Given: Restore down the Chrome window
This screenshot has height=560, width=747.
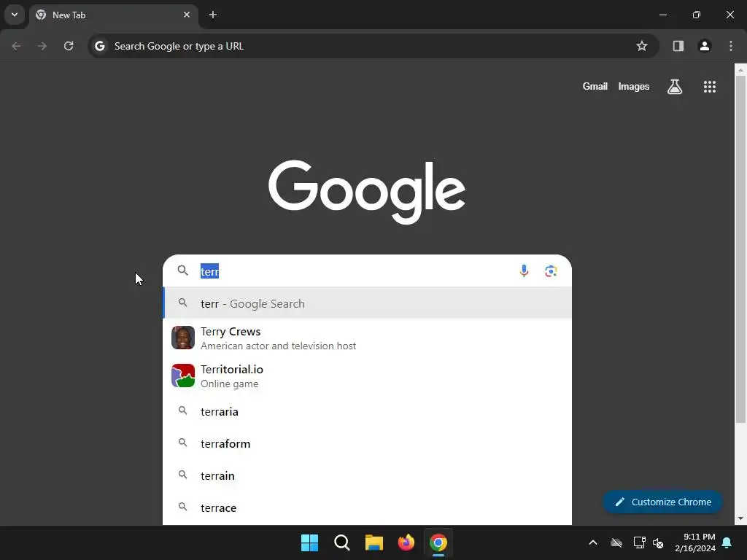Looking at the screenshot, I should [697, 15].
